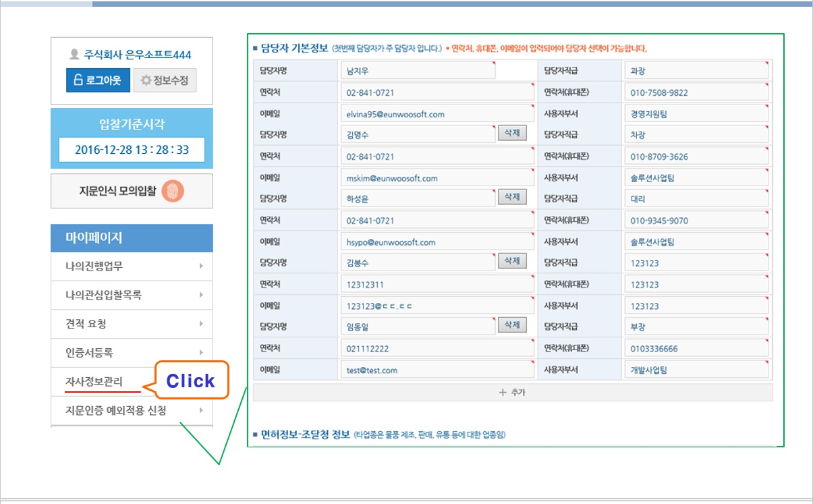
Task: Delete the 김봉수 contact row
Action: coord(512,261)
